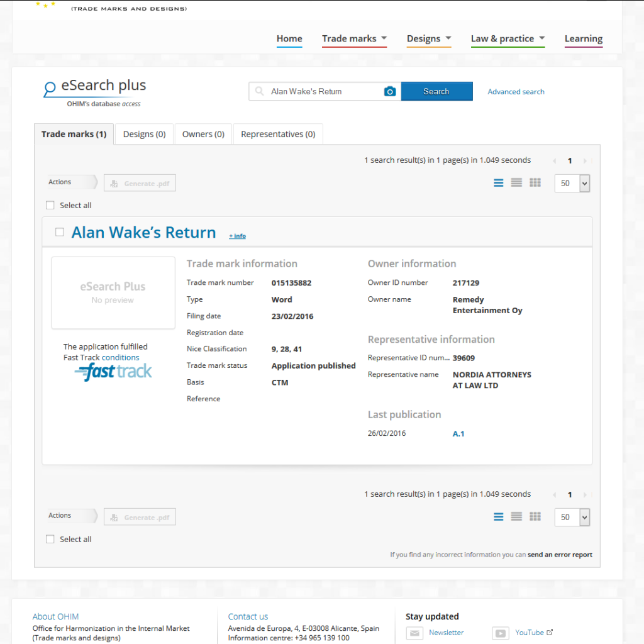Click the camera image search icon

[390, 92]
